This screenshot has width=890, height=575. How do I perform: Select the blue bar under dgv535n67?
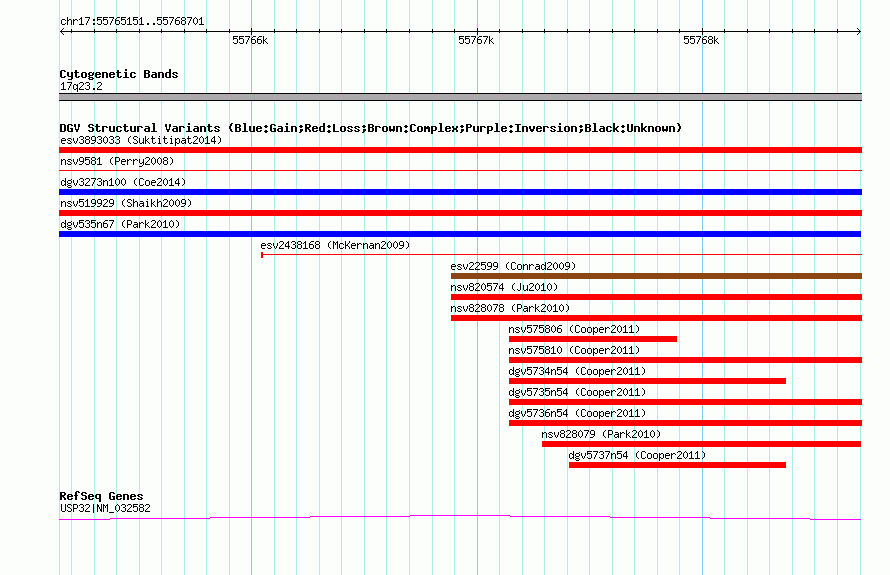click(460, 234)
